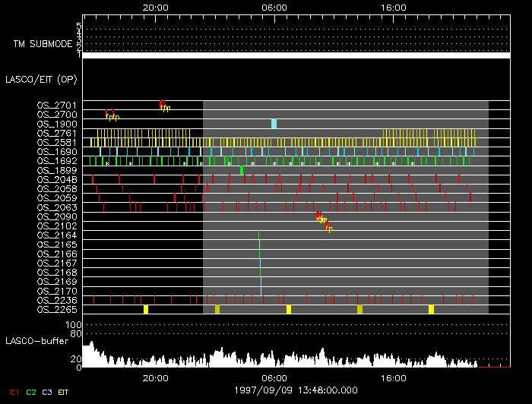Click the yellow 'fpfp' marker on the OS_2700 row

(x=112, y=116)
